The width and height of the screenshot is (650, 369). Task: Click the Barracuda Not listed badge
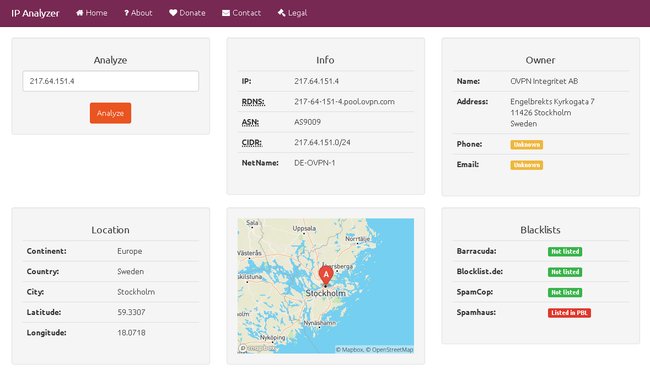click(x=565, y=251)
